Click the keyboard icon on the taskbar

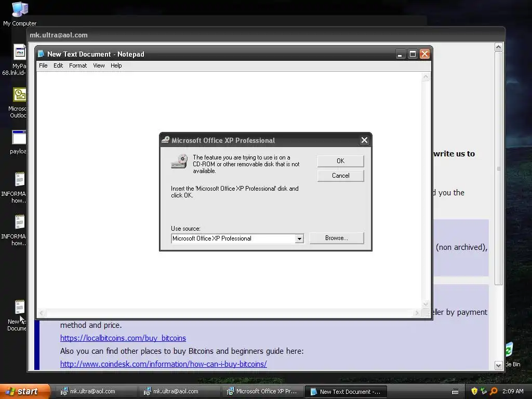point(455,392)
